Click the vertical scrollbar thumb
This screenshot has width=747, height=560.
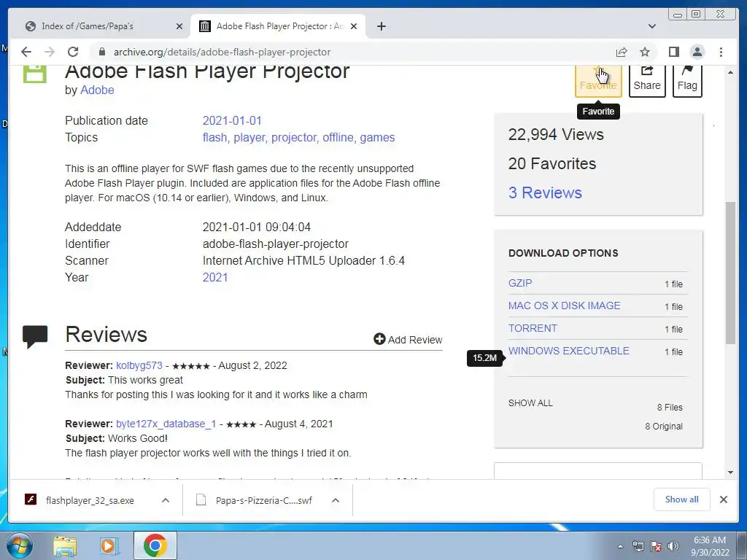click(x=731, y=273)
